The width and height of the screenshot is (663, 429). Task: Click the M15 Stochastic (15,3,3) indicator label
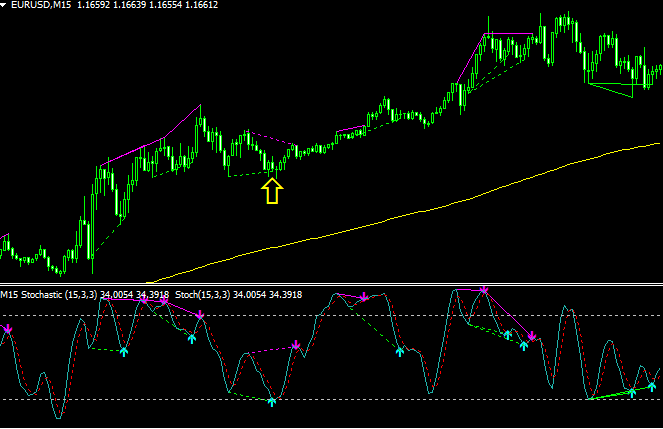tap(49, 295)
